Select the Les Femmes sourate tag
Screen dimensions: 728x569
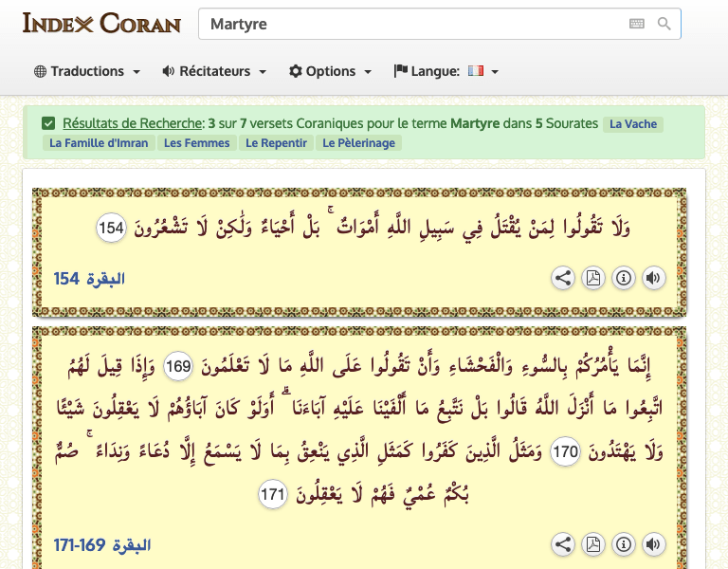197,143
